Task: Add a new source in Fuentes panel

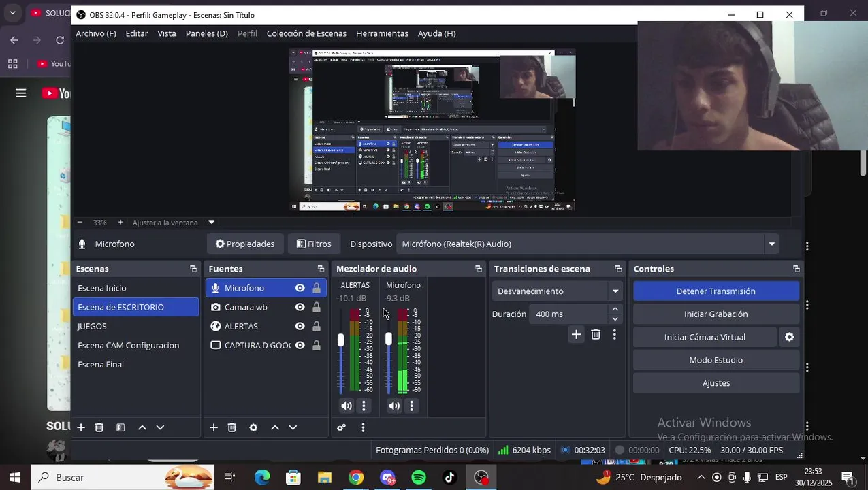Action: tap(214, 427)
